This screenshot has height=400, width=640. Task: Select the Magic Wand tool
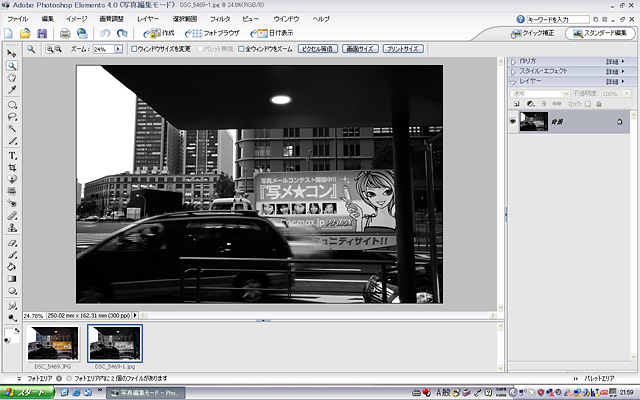pos(12,129)
